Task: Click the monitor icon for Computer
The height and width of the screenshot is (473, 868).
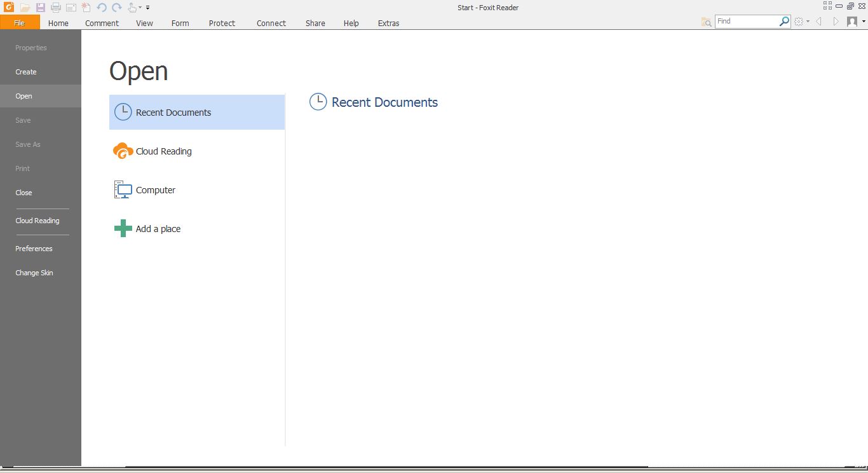Action: 123,189
